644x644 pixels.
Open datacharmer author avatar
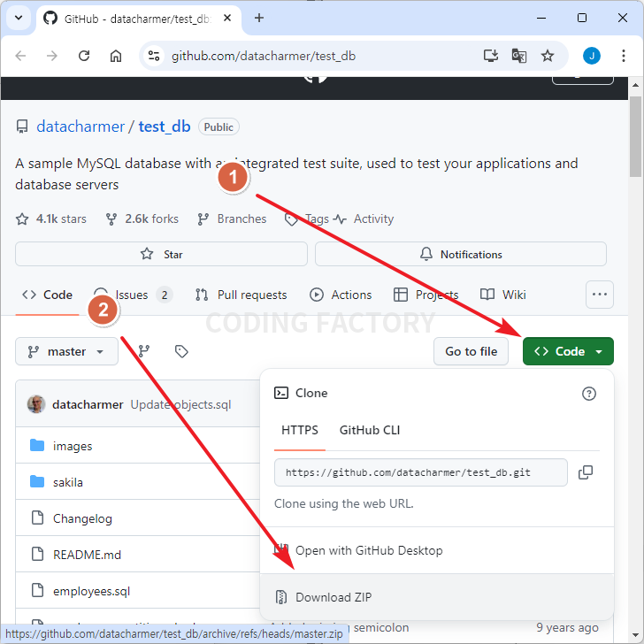pos(36,404)
